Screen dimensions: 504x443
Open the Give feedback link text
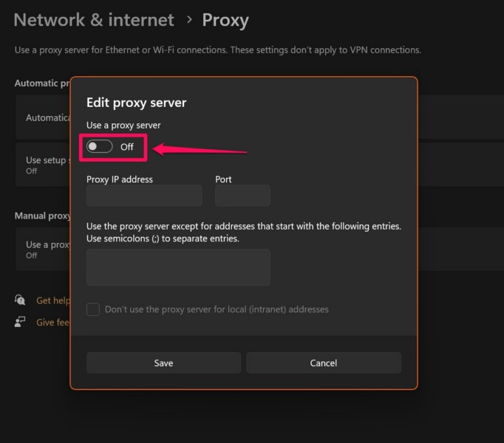click(x=53, y=322)
